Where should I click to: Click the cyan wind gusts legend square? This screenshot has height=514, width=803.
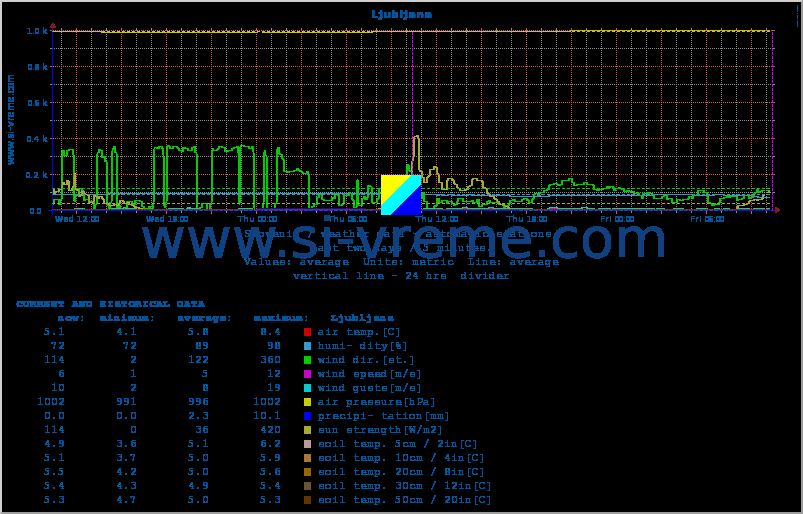pos(308,388)
